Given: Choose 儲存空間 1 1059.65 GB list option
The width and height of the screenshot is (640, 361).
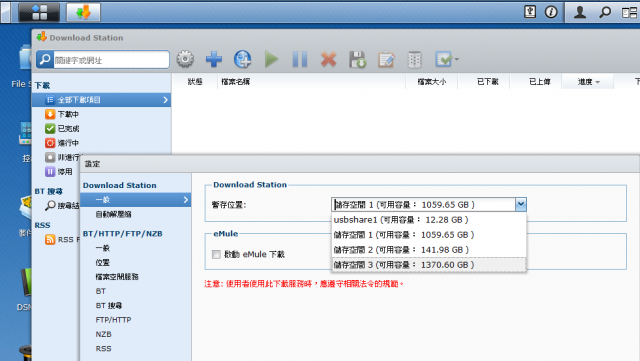Looking at the screenshot, I should click(429, 235).
